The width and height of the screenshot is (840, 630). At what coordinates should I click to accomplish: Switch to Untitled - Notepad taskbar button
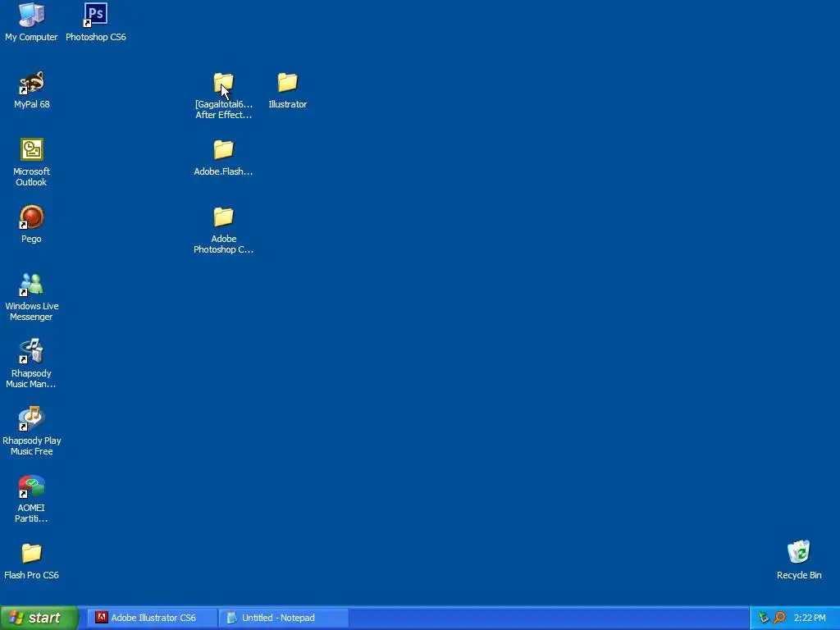[x=284, y=618]
